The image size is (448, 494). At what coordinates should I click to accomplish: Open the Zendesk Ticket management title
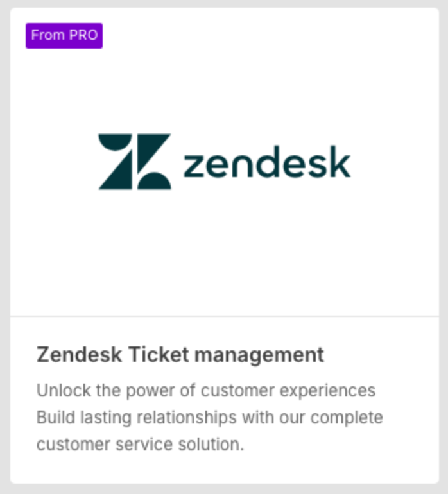click(x=180, y=355)
